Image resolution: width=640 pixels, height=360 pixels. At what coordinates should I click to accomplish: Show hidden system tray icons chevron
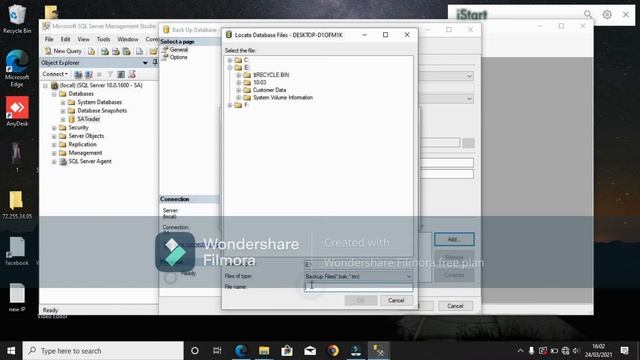520,351
